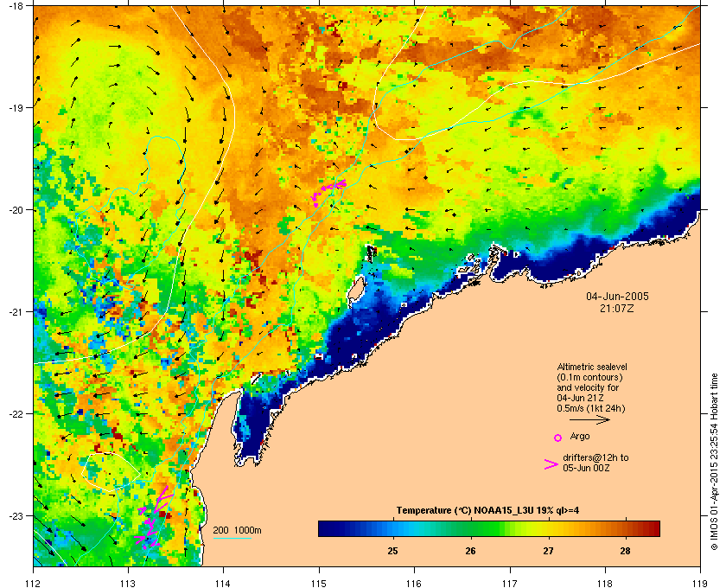Screen dimensions: 726x588
Task: Click the '05-Jun 00Z' legend text
Action: pyautogui.click(x=586, y=468)
